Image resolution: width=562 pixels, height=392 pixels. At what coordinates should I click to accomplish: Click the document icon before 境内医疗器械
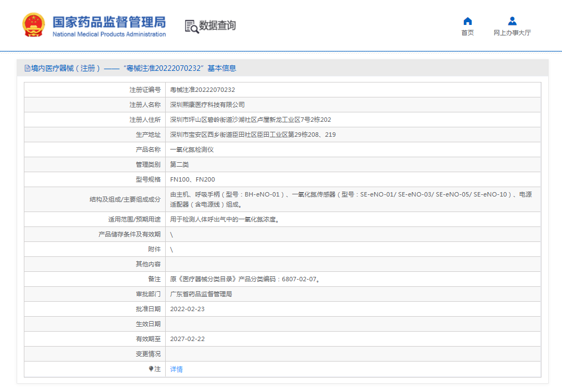click(27, 69)
